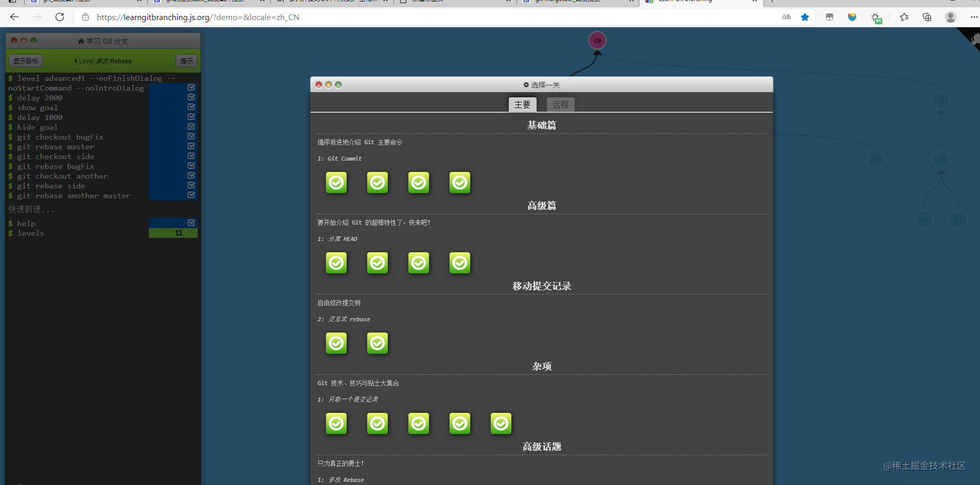980x485 pixels.
Task: View site information lock icon
Action: click(x=85, y=17)
